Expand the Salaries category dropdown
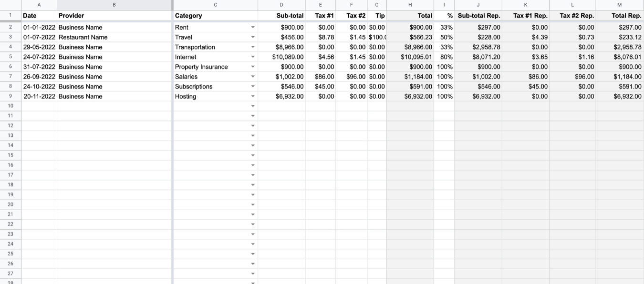Image resolution: width=644 pixels, height=284 pixels. coord(253,77)
